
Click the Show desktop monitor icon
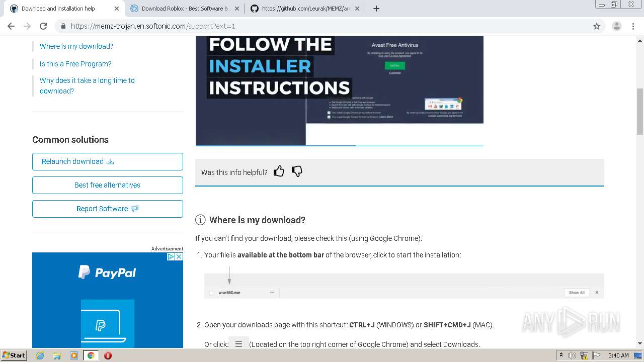638,355
